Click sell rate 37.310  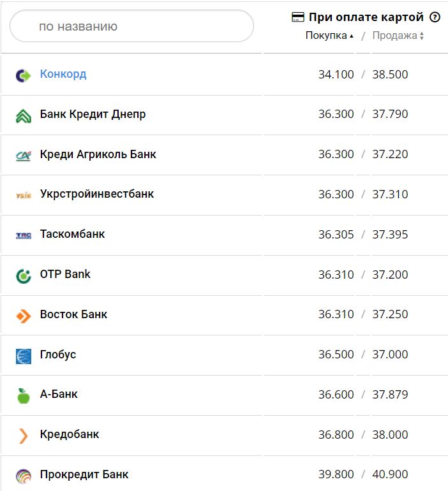(x=390, y=194)
